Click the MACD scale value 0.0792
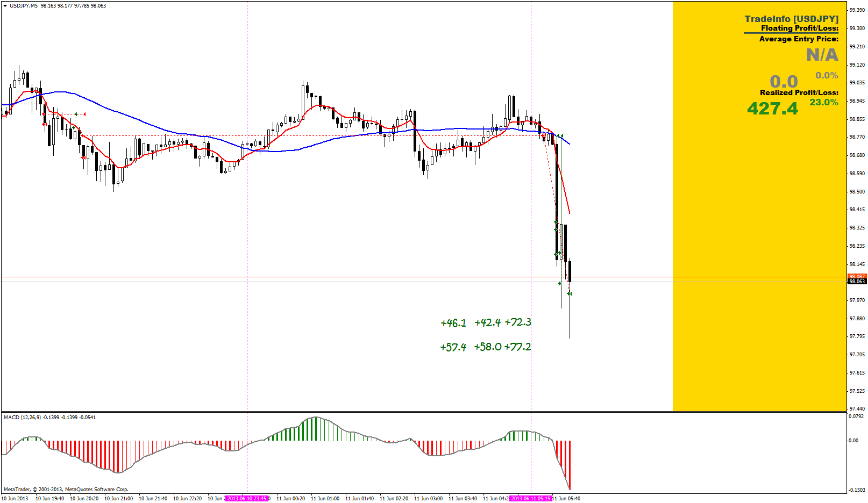 point(856,416)
